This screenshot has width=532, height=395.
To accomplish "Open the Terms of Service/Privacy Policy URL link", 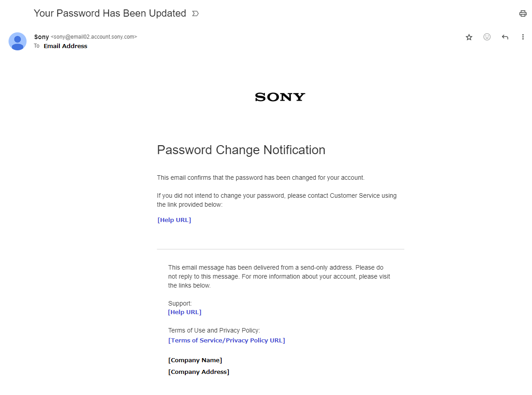I will click(x=227, y=341).
